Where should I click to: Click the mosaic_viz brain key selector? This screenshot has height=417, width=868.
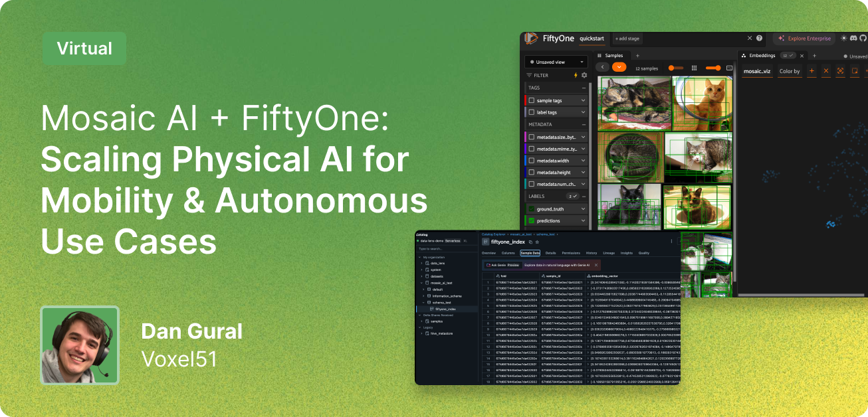coord(757,71)
